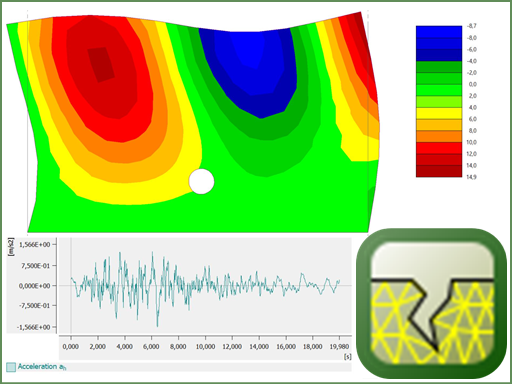The image size is (512, 384).
Task: Pick the darkest red legend band above 14,0
Action: coord(439,171)
